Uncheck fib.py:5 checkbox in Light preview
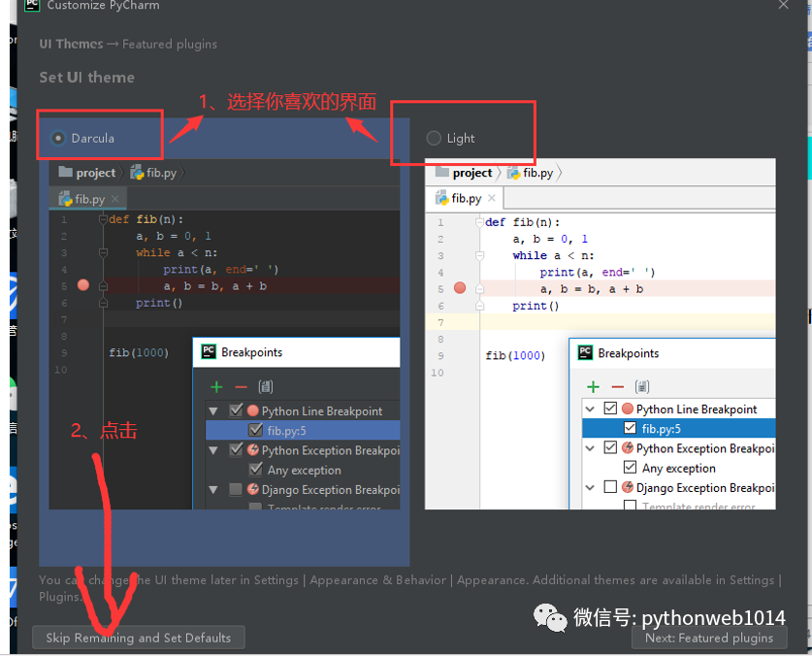The width and height of the screenshot is (812, 656). pos(631,428)
